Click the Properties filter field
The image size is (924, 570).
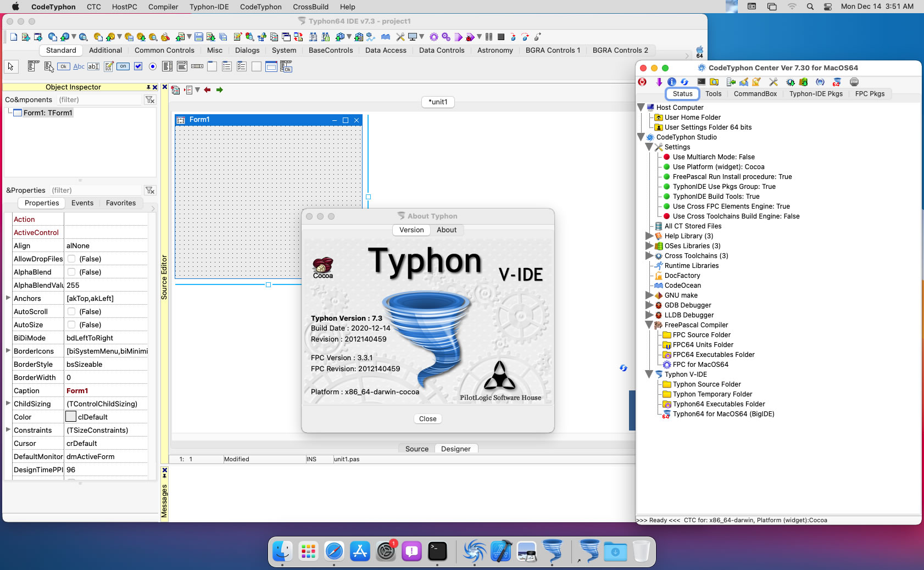click(x=96, y=190)
